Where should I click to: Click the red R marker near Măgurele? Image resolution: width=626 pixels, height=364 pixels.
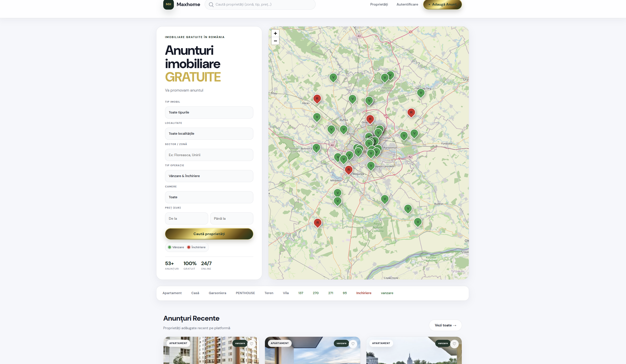(349, 170)
